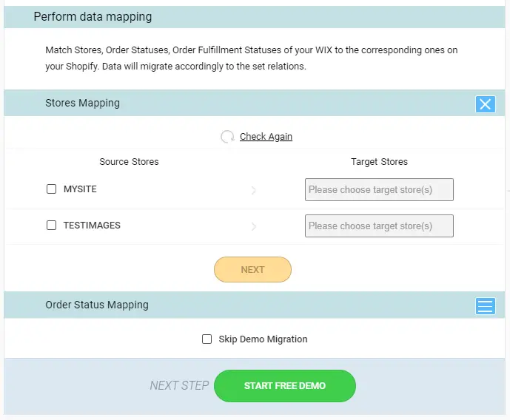Click the arrow chevron in the MYSITE row
The image size is (510, 420).
click(x=254, y=190)
